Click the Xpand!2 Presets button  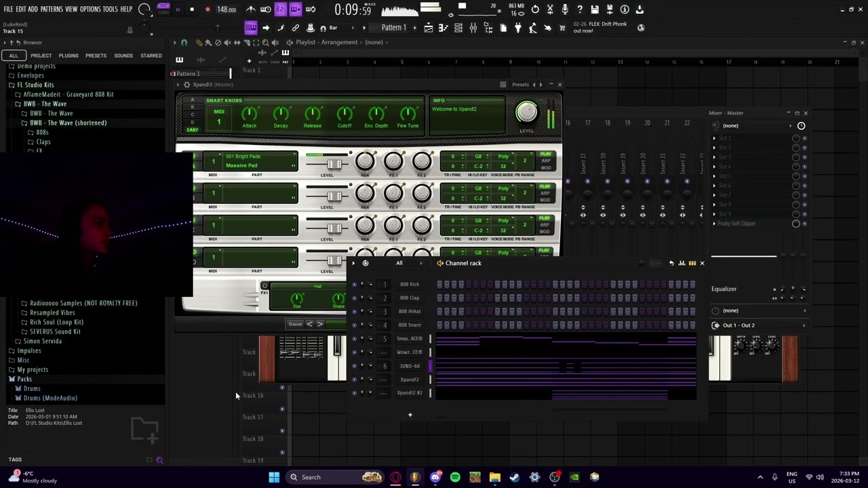pos(520,85)
